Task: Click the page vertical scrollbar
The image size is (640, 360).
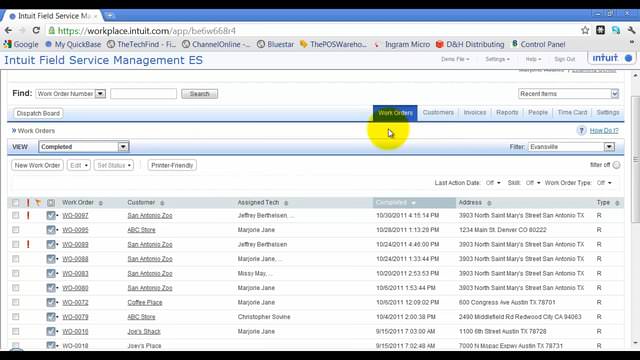Action: tap(635, 159)
